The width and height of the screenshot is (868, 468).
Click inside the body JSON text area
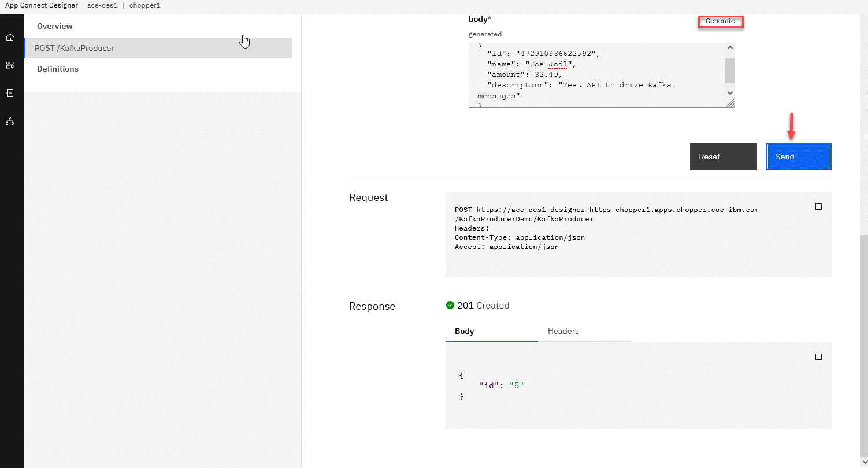click(x=595, y=75)
